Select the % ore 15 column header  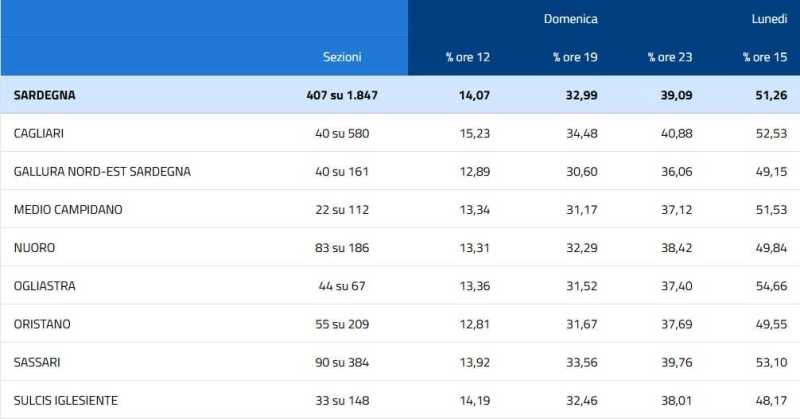765,57
